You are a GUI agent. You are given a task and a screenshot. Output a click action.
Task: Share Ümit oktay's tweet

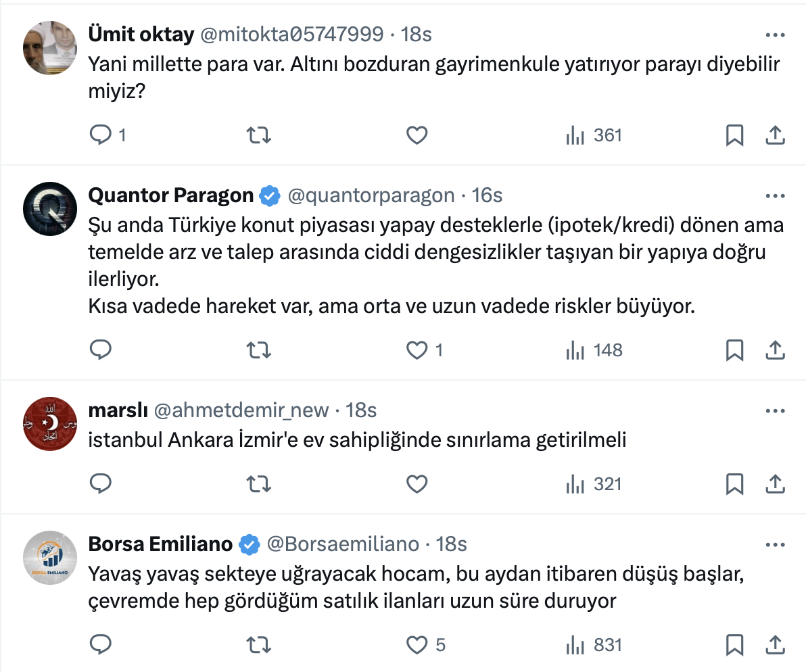775,136
